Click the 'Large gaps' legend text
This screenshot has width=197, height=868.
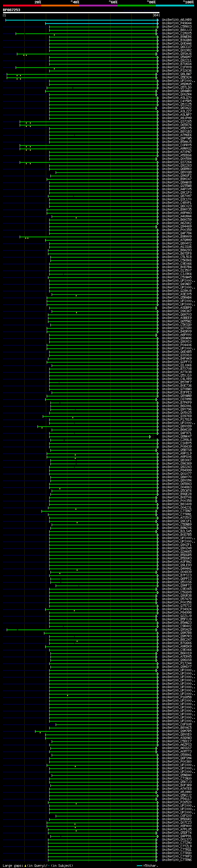click(x=13, y=866)
